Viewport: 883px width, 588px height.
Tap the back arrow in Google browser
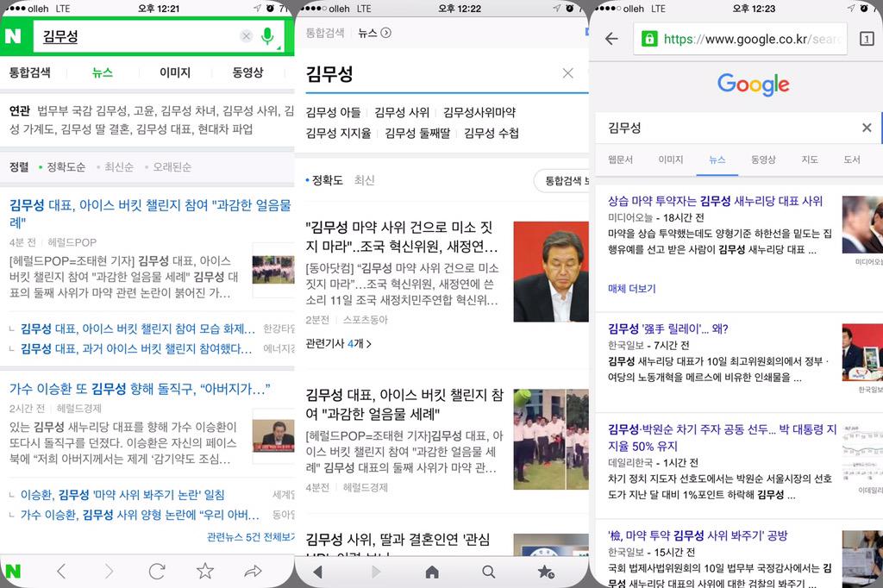(611, 38)
